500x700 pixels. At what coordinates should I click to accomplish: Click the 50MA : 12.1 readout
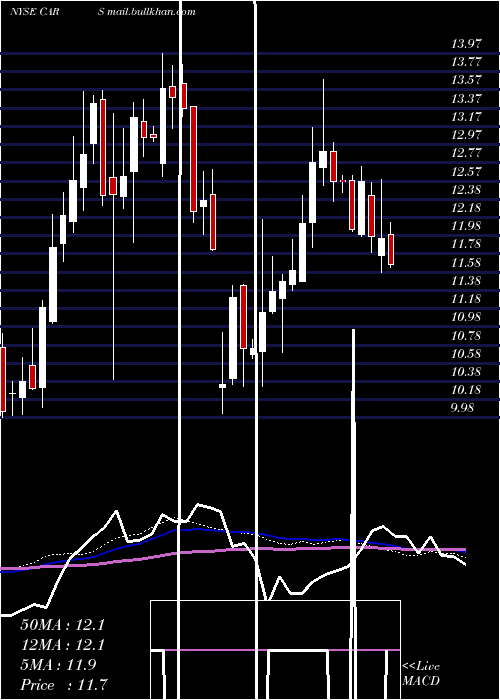(x=62, y=625)
